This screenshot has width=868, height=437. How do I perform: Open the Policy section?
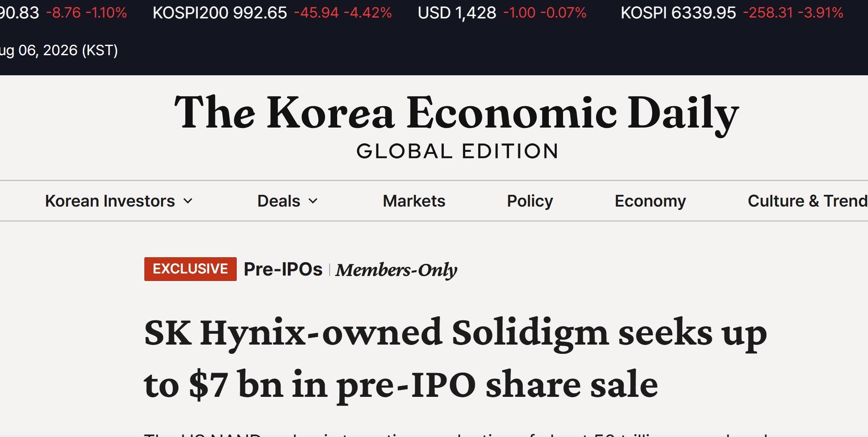pos(530,201)
